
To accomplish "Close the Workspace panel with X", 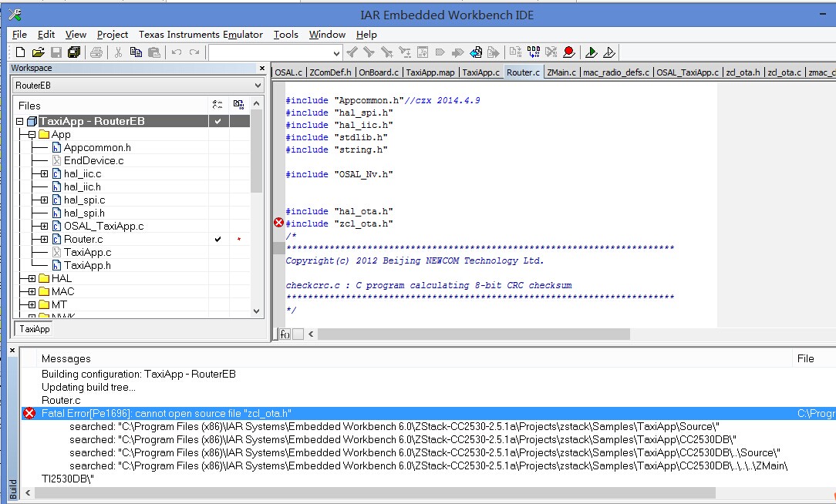I will 261,68.
